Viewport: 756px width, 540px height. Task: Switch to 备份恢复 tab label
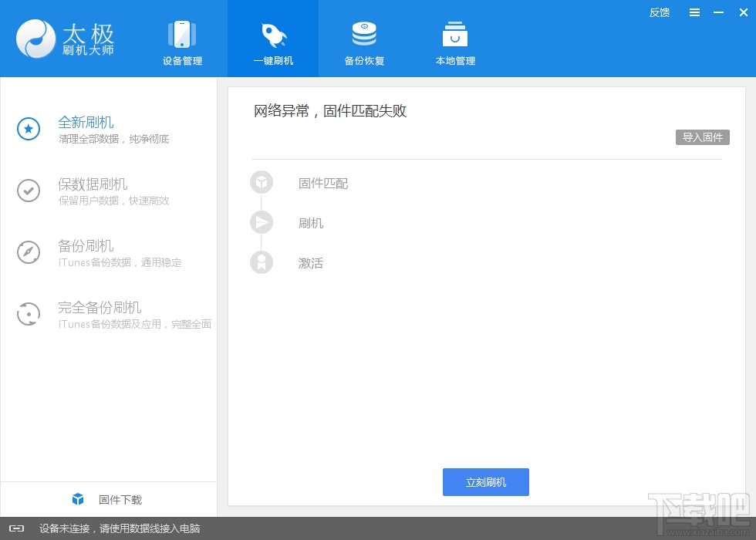tap(364, 61)
